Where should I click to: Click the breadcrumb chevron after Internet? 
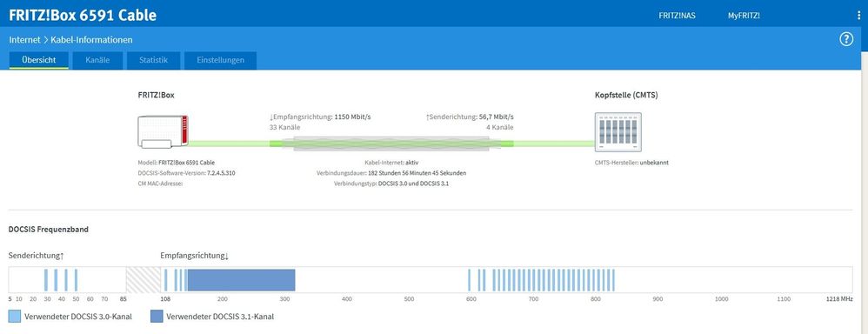coord(46,40)
